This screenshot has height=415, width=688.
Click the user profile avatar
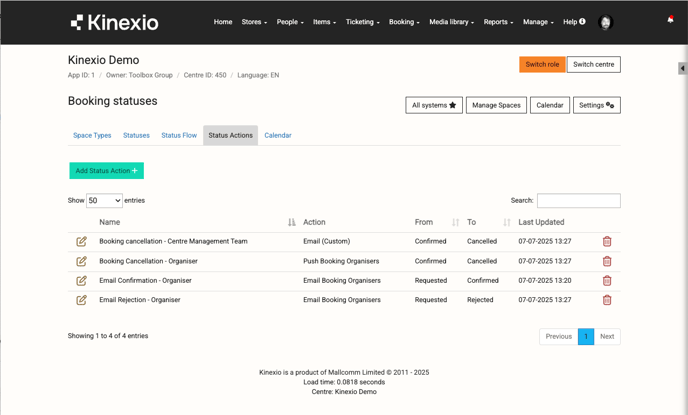click(x=605, y=22)
